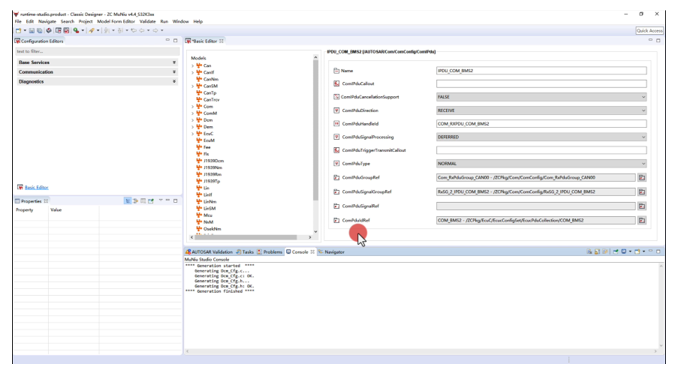
Task: Click the Back navigation arrow in toolbar
Action: tap(142, 30)
